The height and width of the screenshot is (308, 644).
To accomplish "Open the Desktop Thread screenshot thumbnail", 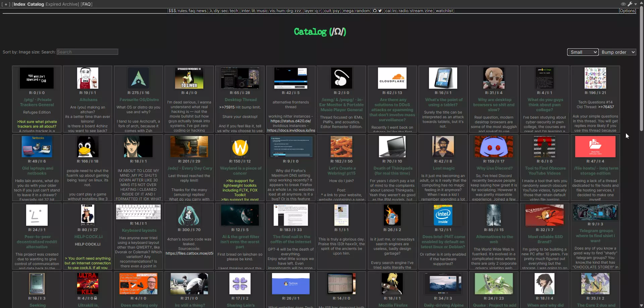I will click(240, 78).
